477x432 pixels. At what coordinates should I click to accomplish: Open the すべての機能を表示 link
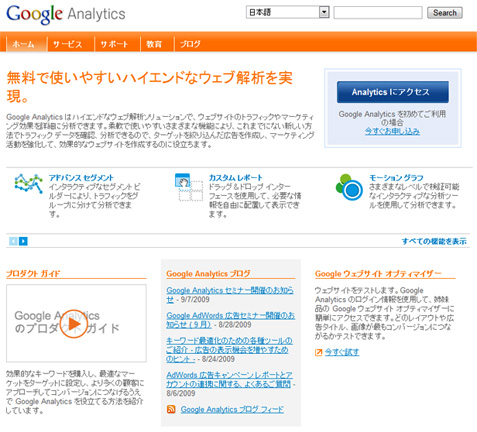(434, 241)
